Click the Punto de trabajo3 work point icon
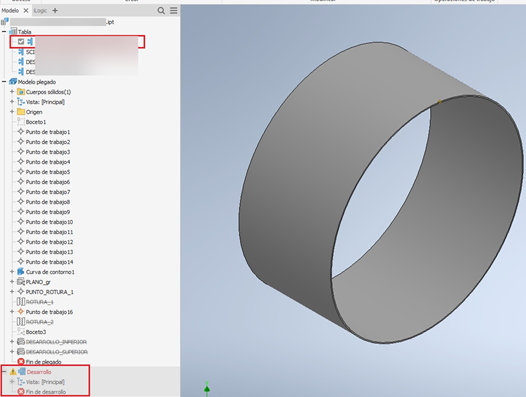Image resolution: width=526 pixels, height=397 pixels. click(21, 152)
